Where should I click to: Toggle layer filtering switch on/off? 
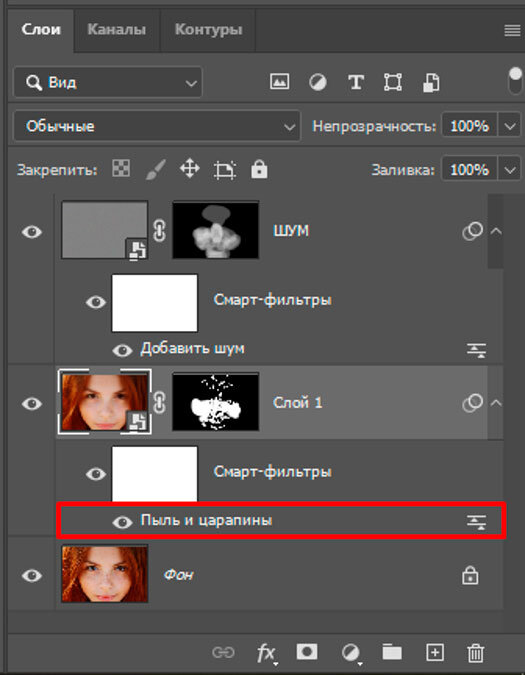[515, 81]
